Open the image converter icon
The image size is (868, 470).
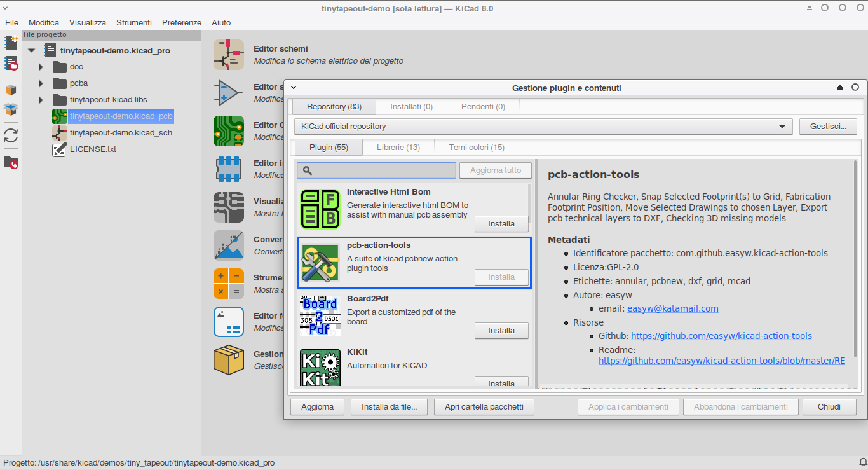(229, 245)
